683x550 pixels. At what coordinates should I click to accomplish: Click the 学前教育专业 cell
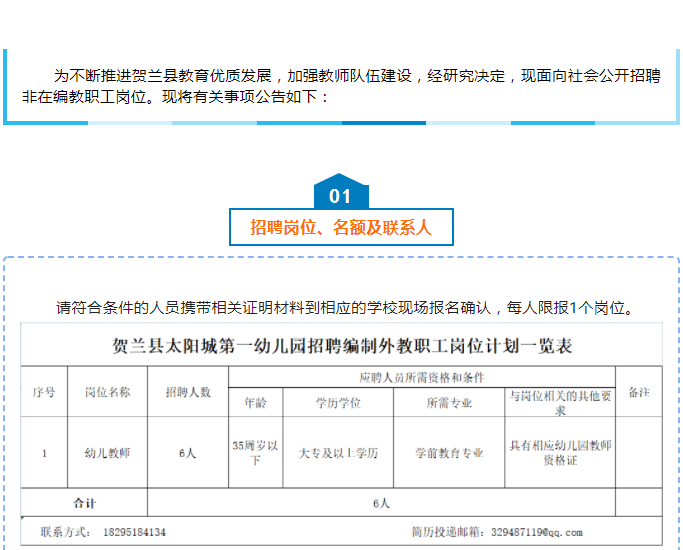tap(449, 453)
